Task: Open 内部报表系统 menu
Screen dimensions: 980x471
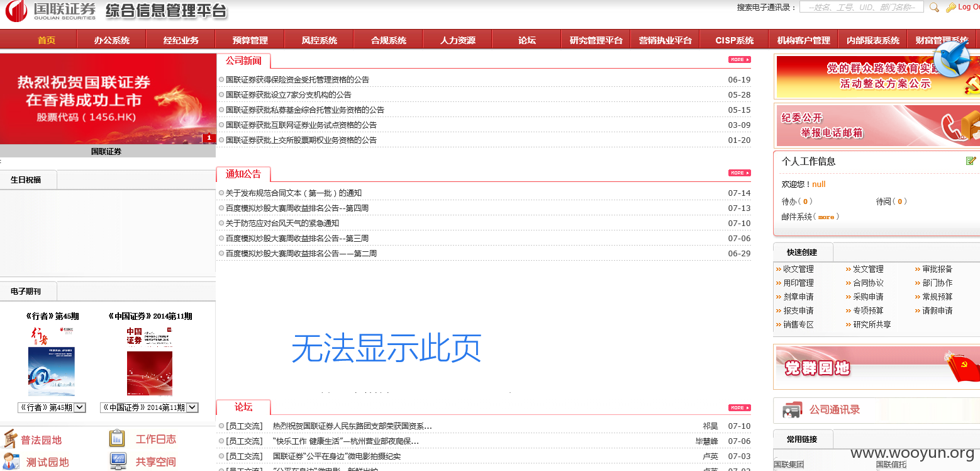Action: pyautogui.click(x=873, y=40)
